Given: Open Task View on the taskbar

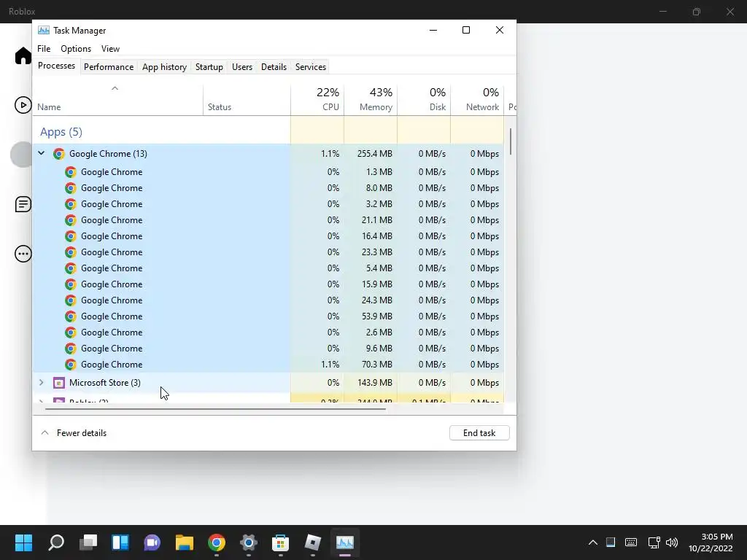Looking at the screenshot, I should (x=88, y=542).
